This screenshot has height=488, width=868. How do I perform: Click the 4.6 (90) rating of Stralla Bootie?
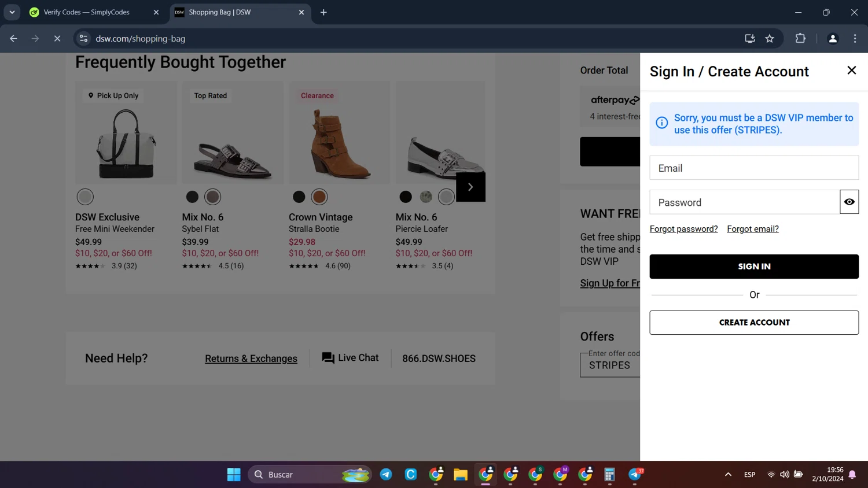tap(319, 266)
